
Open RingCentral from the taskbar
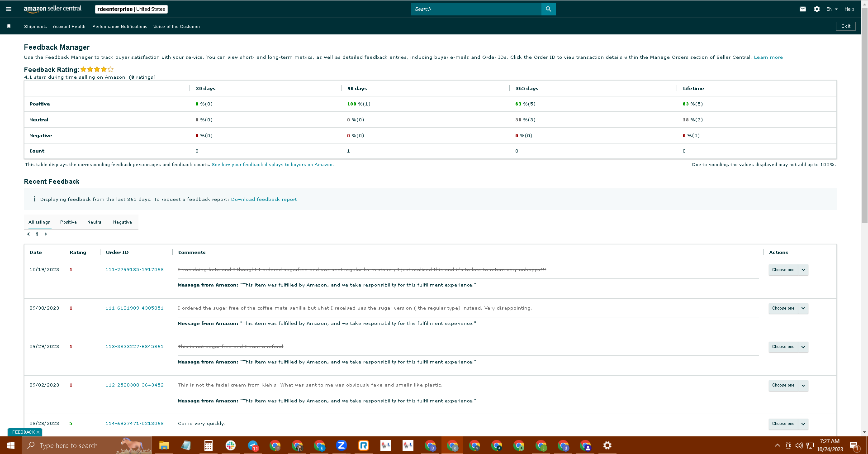pos(364,445)
